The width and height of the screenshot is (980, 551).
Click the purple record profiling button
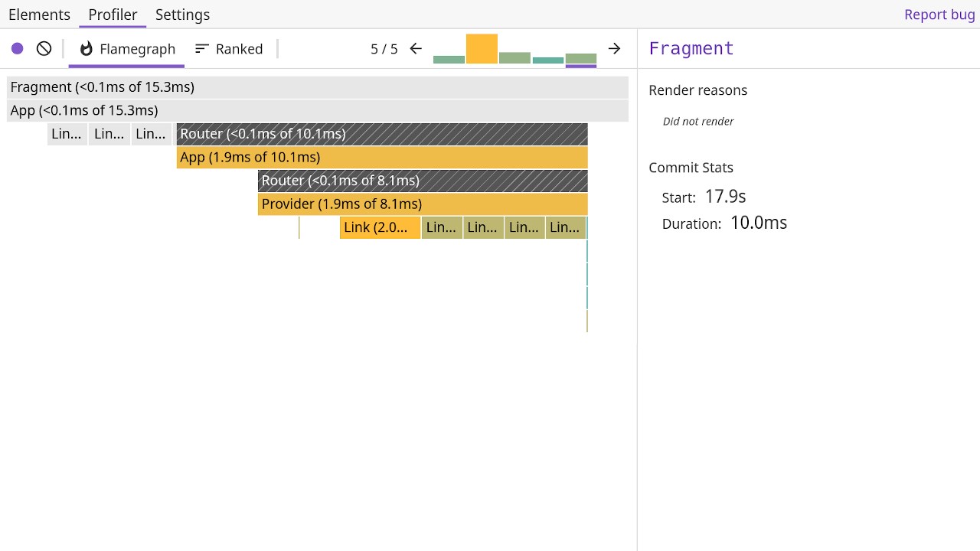coord(18,49)
